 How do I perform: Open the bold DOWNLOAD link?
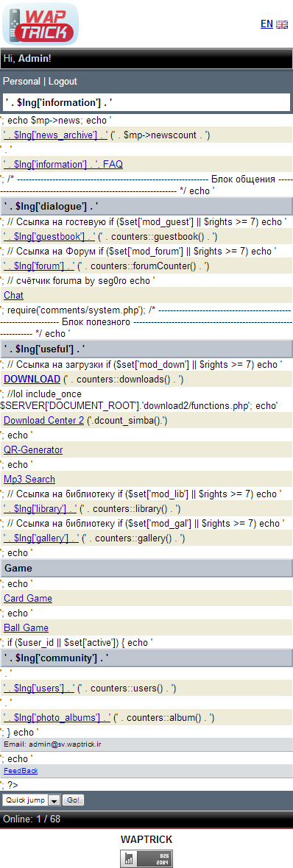pos(32,379)
